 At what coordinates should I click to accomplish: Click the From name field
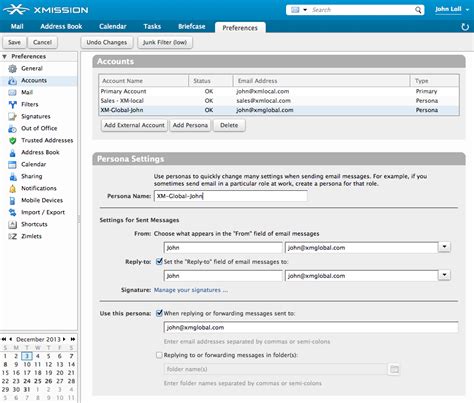pos(223,247)
